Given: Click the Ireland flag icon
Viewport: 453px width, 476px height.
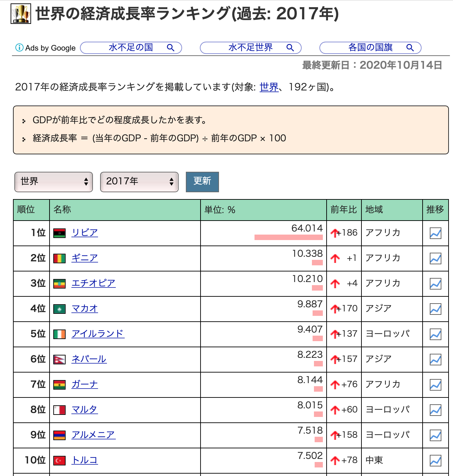Looking at the screenshot, I should (x=59, y=334).
